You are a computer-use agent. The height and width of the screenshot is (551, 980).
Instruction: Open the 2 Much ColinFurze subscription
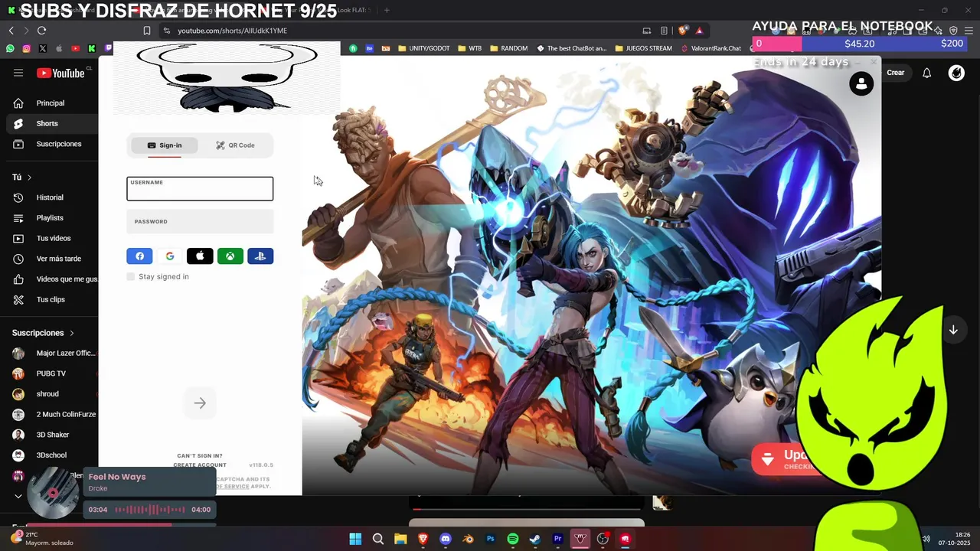(51, 414)
